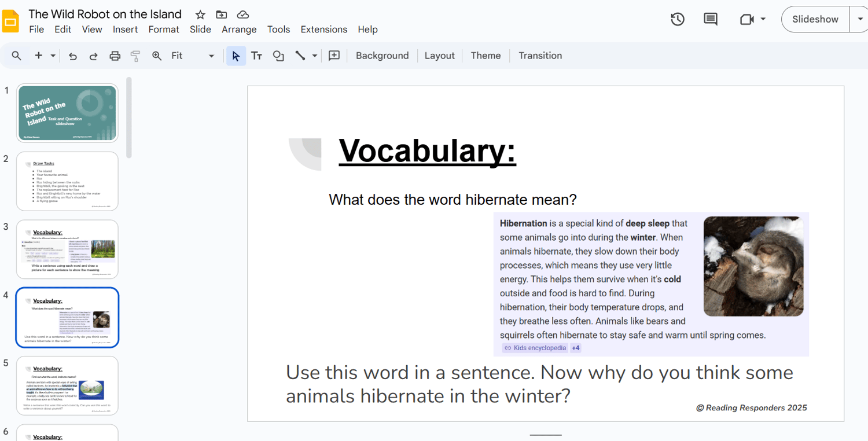Viewport: 868px width, 441px height.
Task: Expand the line type dropdown arrow
Action: click(x=315, y=56)
